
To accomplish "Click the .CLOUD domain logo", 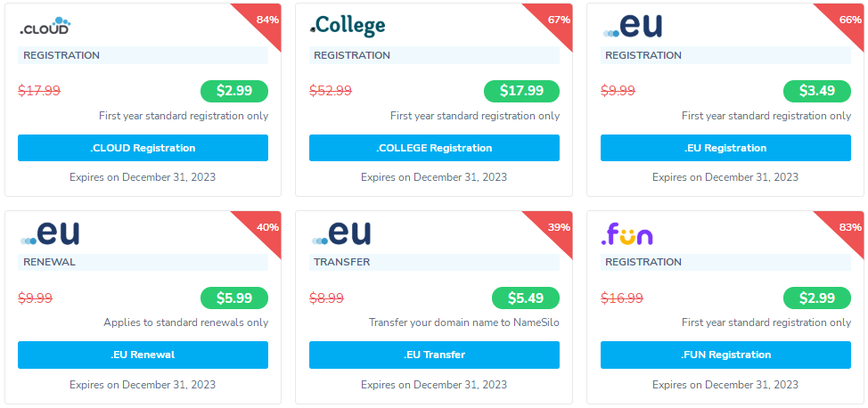I will 45,27.
